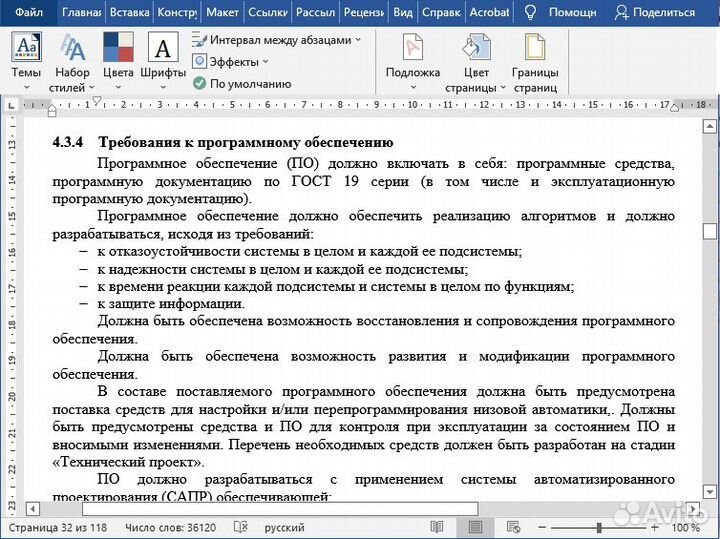Image resolution: width=720 pixels, height=539 pixels.
Task: Click the lightbulb Помощник icon
Action: 530,12
